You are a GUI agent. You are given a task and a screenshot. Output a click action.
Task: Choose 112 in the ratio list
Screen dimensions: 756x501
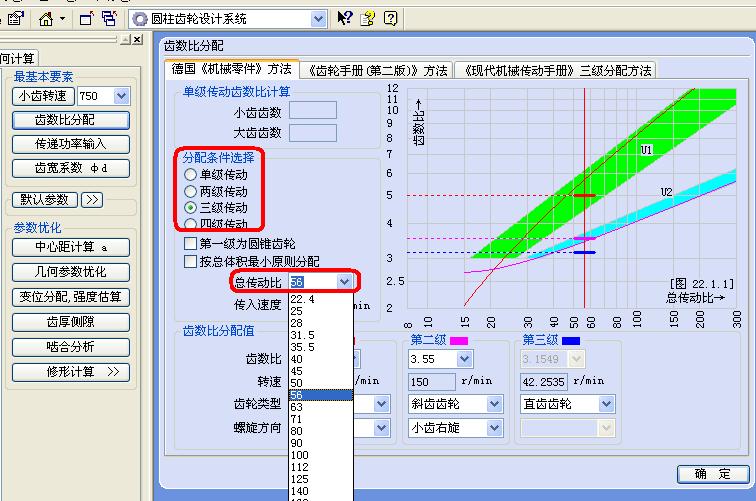(321, 467)
